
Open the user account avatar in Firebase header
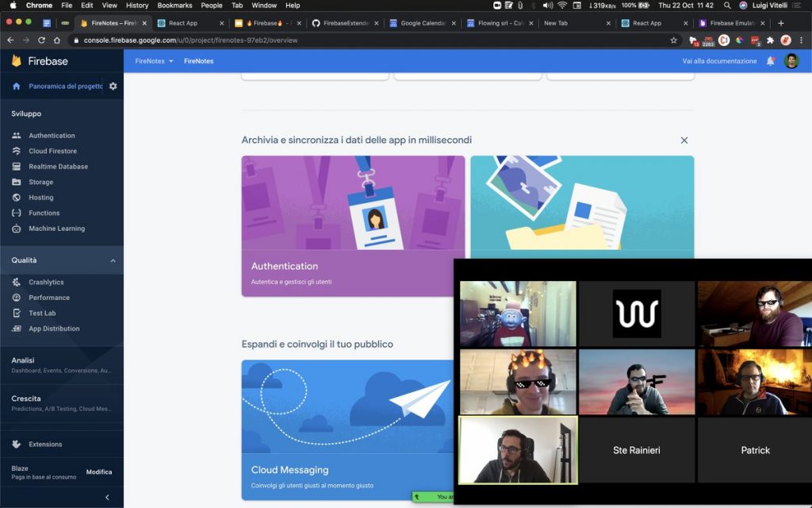coord(791,61)
